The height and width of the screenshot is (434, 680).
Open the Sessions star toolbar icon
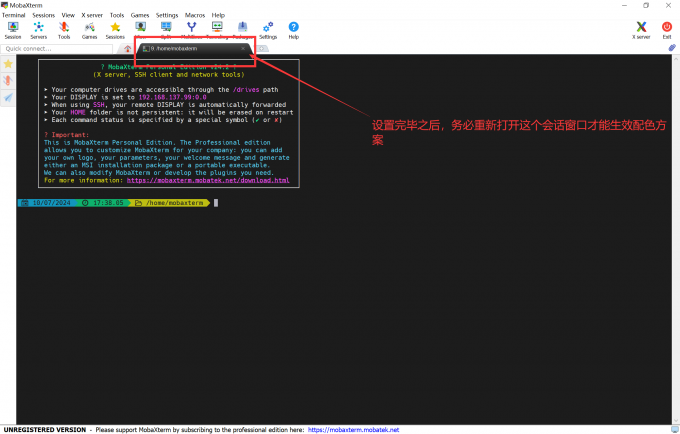[x=115, y=30]
